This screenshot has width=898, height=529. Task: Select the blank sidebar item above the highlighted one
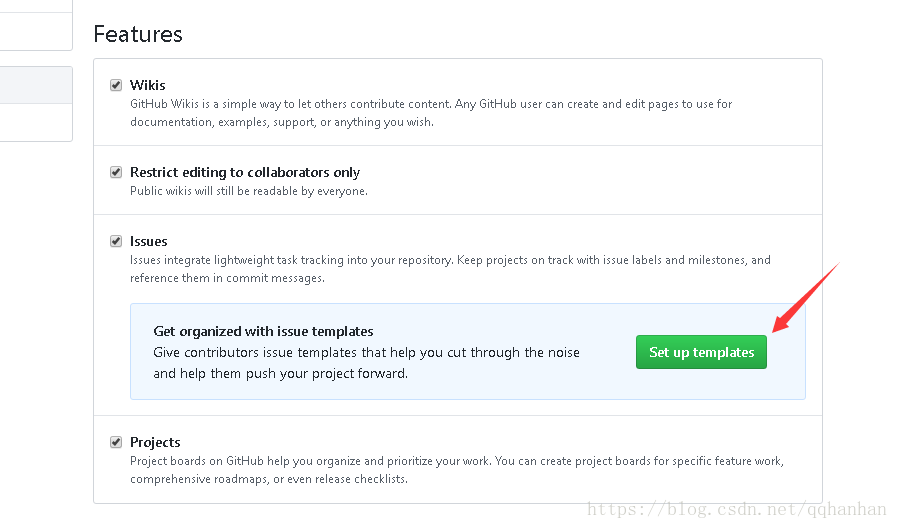click(36, 31)
